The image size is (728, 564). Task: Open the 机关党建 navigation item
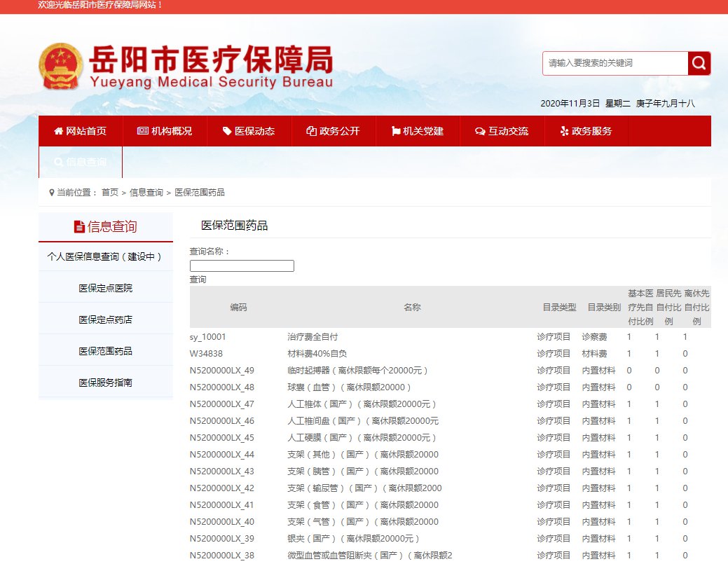417,131
